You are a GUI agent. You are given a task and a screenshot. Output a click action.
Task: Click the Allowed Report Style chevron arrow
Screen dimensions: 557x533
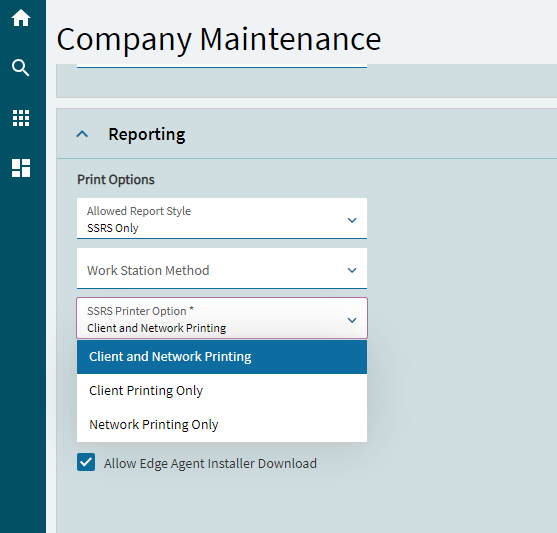[x=352, y=220]
